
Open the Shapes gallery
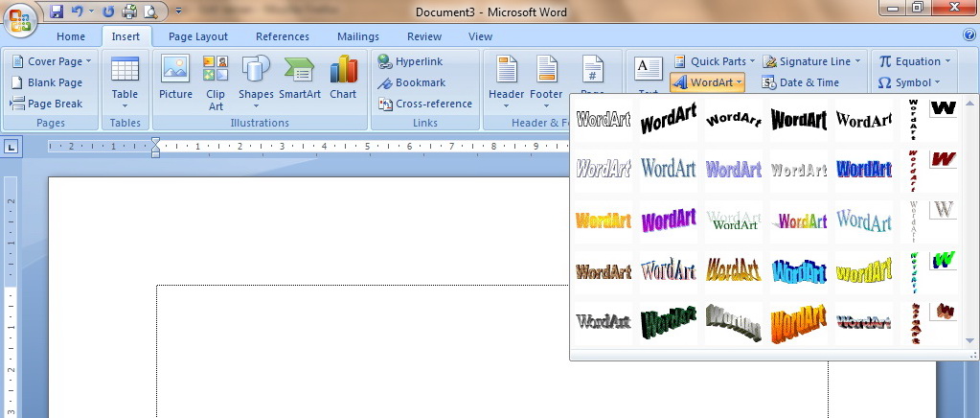(x=256, y=82)
